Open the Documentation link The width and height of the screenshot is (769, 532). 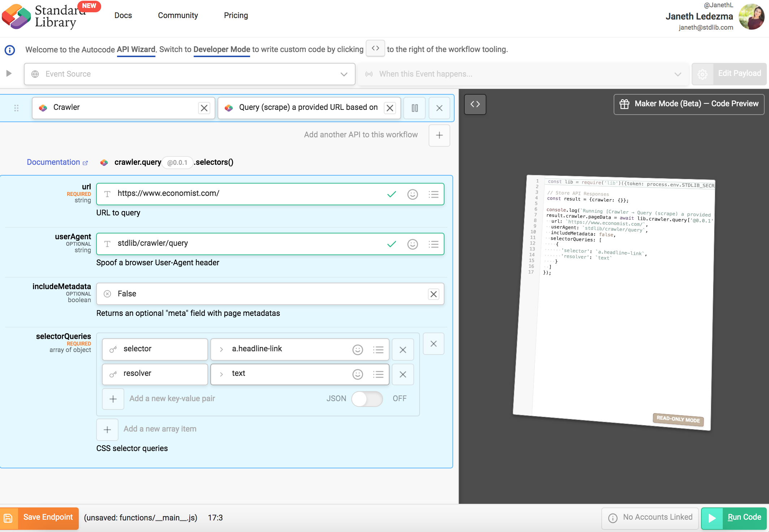pos(57,162)
